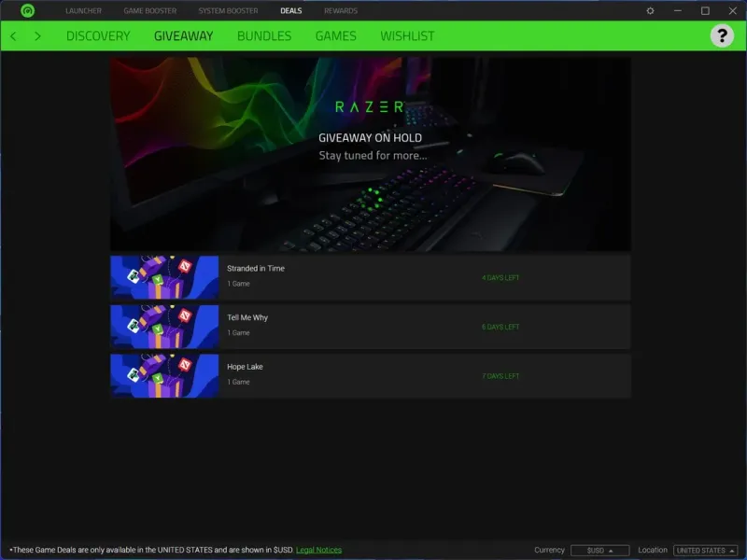Click the Hope Lake title
Image resolution: width=747 pixels, height=560 pixels.
[245, 367]
